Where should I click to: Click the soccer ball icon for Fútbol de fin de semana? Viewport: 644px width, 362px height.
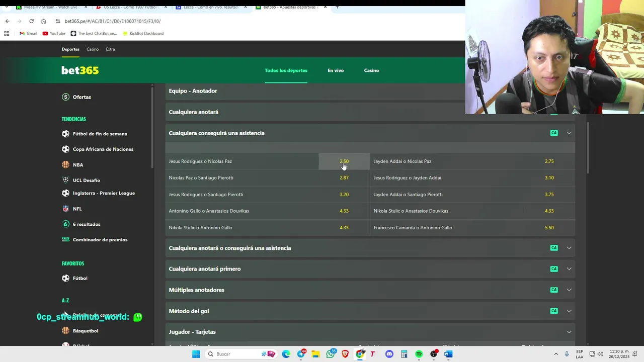point(65,134)
